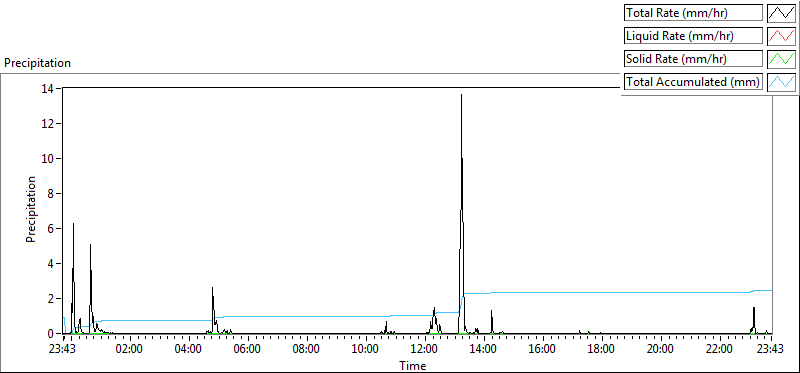Click the Time x-axis title
The image size is (800, 373).
pyautogui.click(x=412, y=365)
